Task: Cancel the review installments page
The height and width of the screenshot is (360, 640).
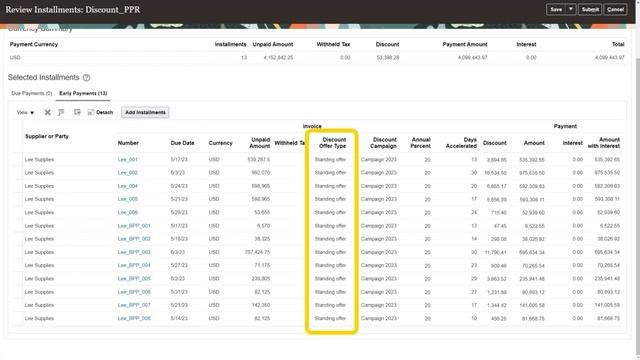Action: coord(615,9)
